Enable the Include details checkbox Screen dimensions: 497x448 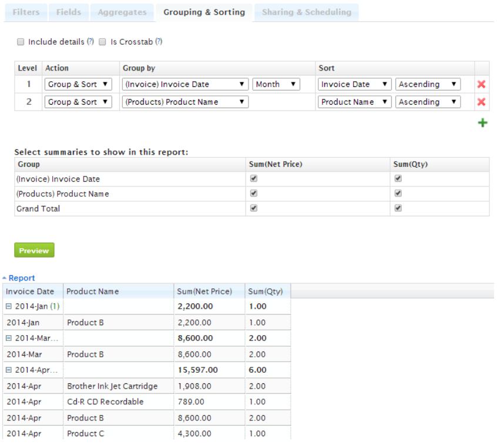(21, 42)
